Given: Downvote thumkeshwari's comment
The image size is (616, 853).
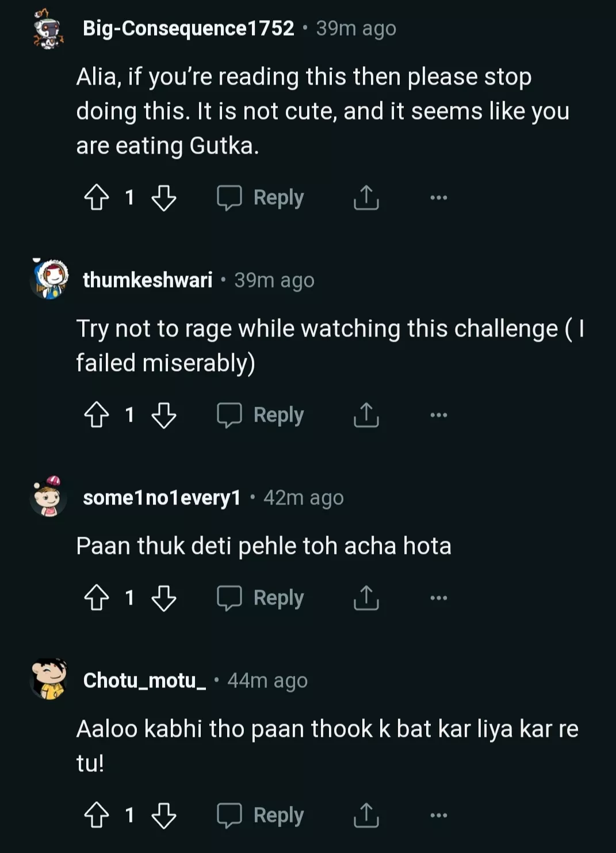Looking at the screenshot, I should click(164, 415).
